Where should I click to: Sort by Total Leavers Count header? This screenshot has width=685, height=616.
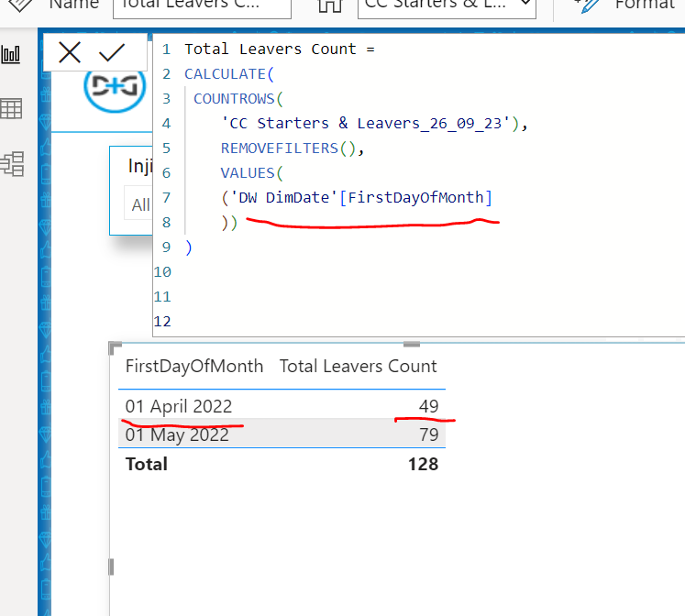pyautogui.click(x=358, y=366)
